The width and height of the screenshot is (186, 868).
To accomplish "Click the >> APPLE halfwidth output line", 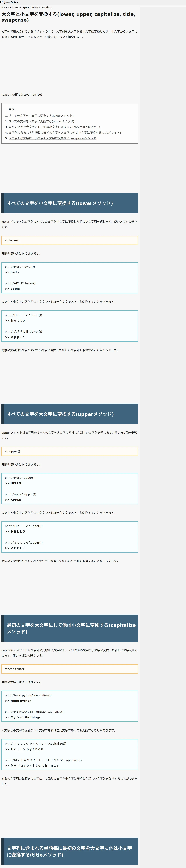I will coord(13,500).
